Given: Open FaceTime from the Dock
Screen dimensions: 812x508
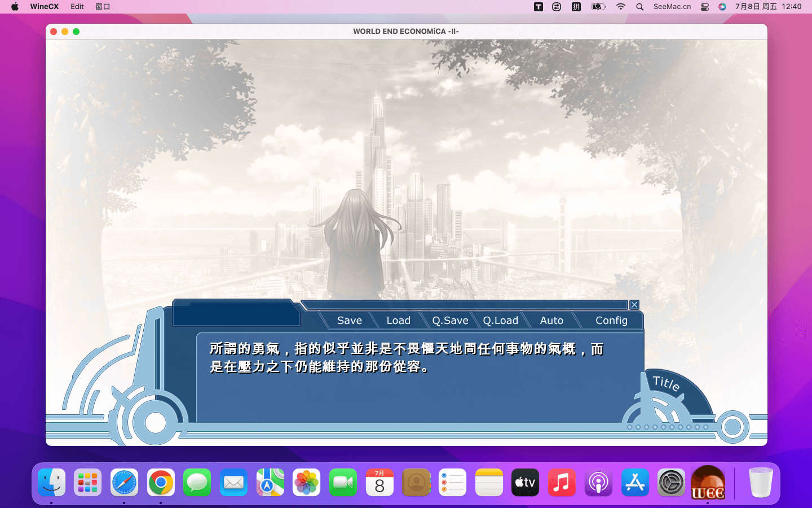Looking at the screenshot, I should tap(343, 483).
